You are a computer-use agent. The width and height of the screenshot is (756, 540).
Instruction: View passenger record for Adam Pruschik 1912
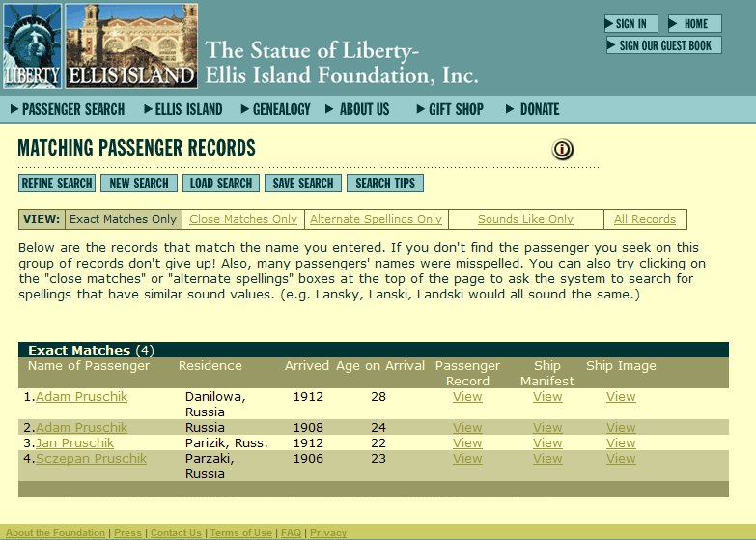point(467,397)
